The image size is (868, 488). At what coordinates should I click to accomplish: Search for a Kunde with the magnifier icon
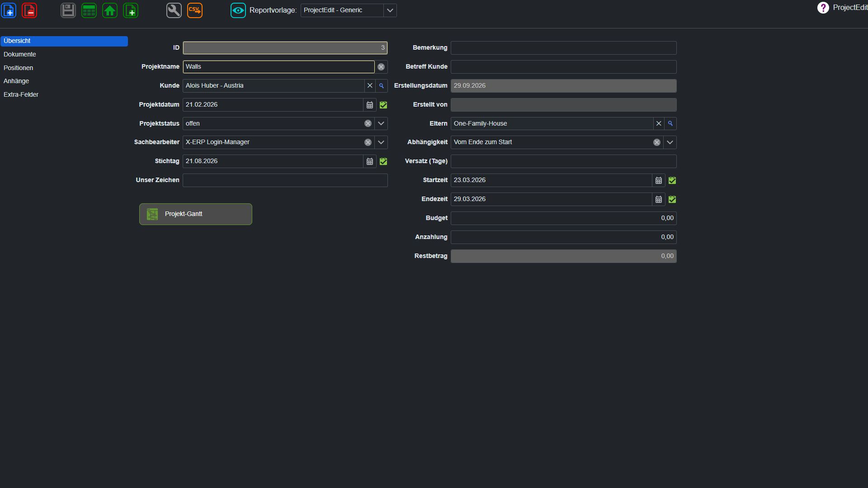click(382, 86)
